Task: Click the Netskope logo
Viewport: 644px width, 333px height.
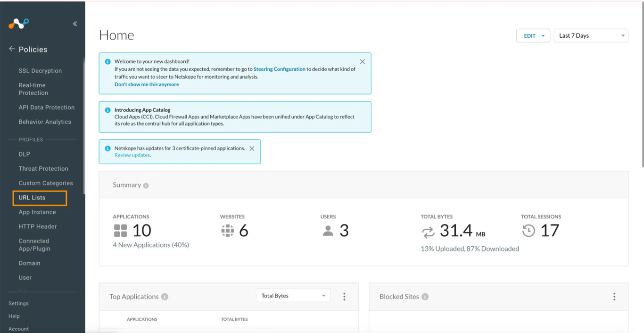Action: click(19, 24)
